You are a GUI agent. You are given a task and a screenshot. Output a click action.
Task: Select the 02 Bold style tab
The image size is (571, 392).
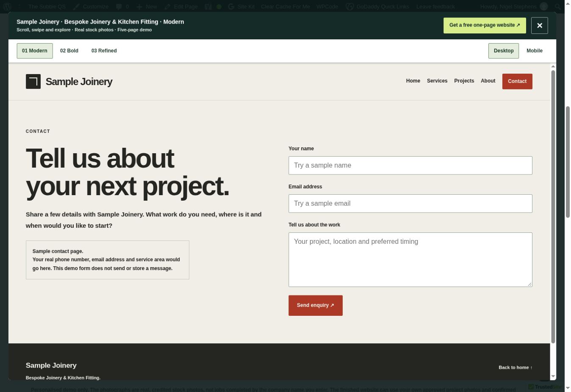[x=69, y=51]
